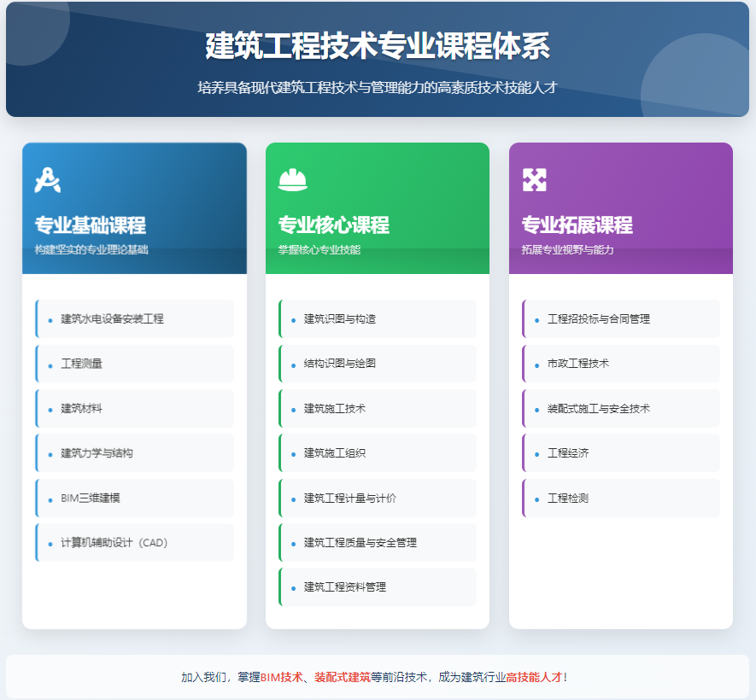Image resolution: width=756 pixels, height=700 pixels.
Task: Click the red BIM技术 highlighted text
Action: point(282,678)
